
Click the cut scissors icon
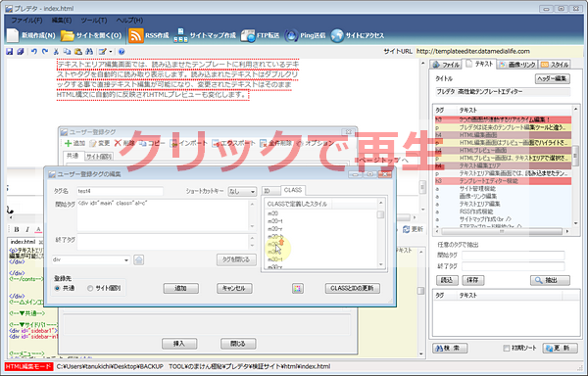pos(56,52)
